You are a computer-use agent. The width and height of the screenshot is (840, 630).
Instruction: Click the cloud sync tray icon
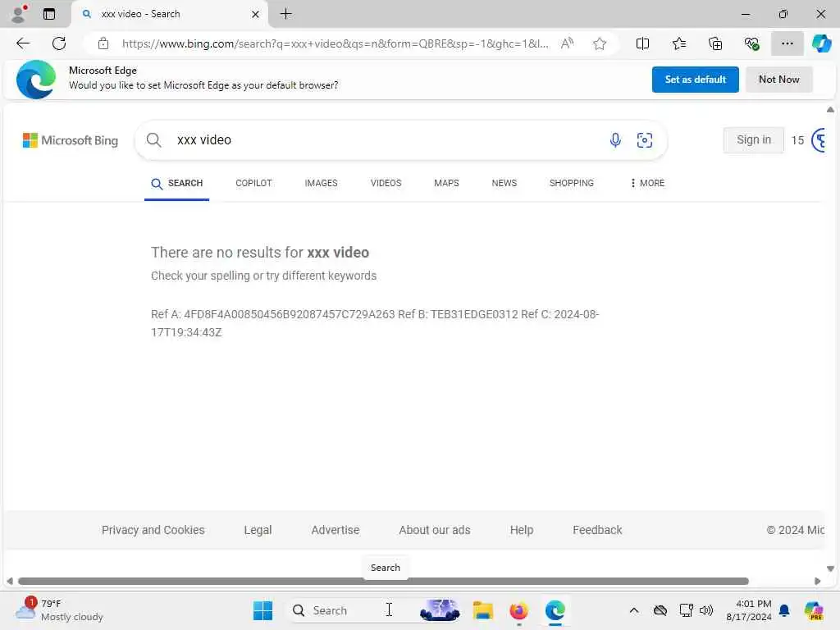pyautogui.click(x=660, y=610)
